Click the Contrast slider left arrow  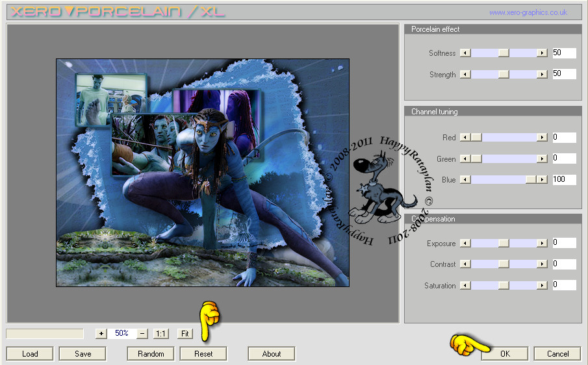(x=465, y=264)
